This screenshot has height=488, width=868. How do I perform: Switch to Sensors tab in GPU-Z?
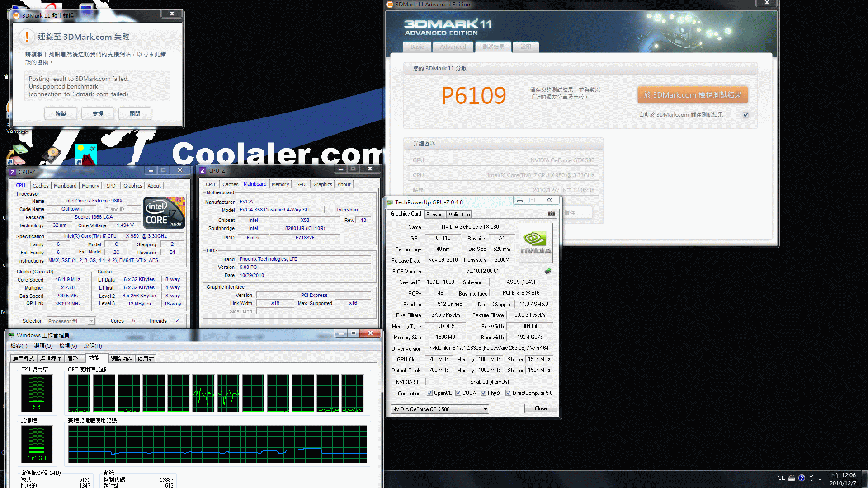pos(435,215)
